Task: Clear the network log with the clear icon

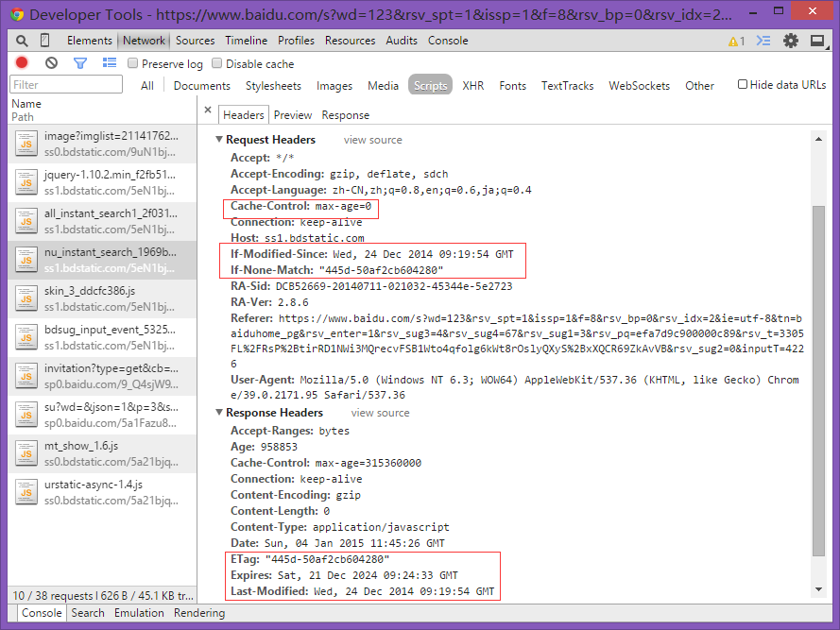Action: click(x=51, y=63)
